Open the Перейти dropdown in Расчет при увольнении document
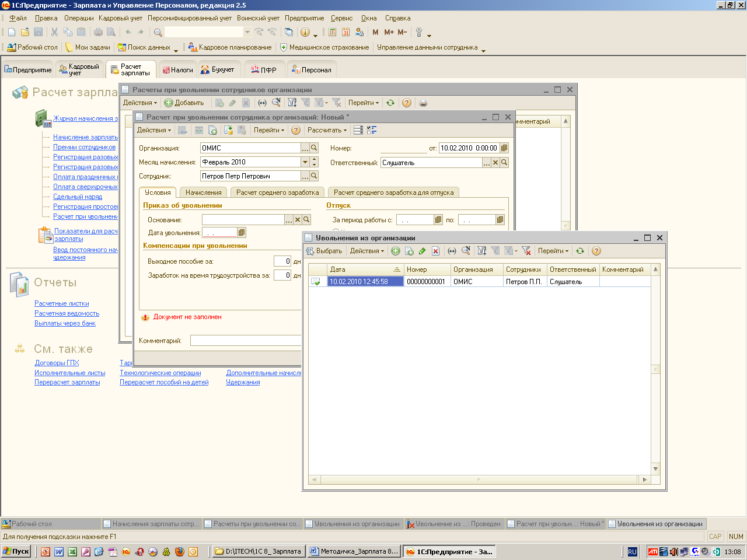 tap(269, 130)
